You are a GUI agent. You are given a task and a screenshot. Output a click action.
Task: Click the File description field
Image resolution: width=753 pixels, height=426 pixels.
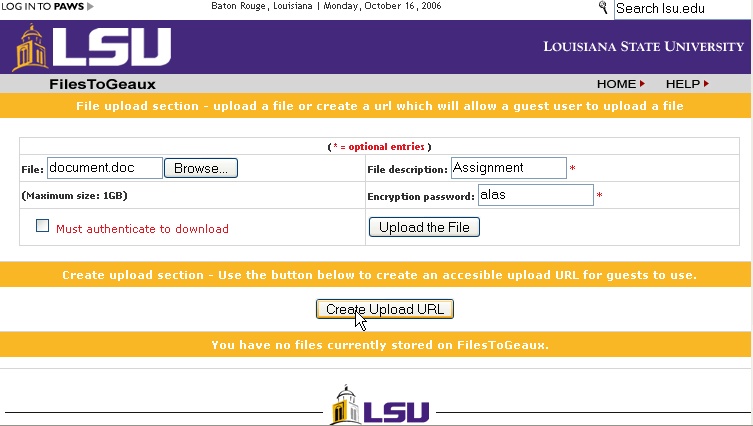[509, 168]
